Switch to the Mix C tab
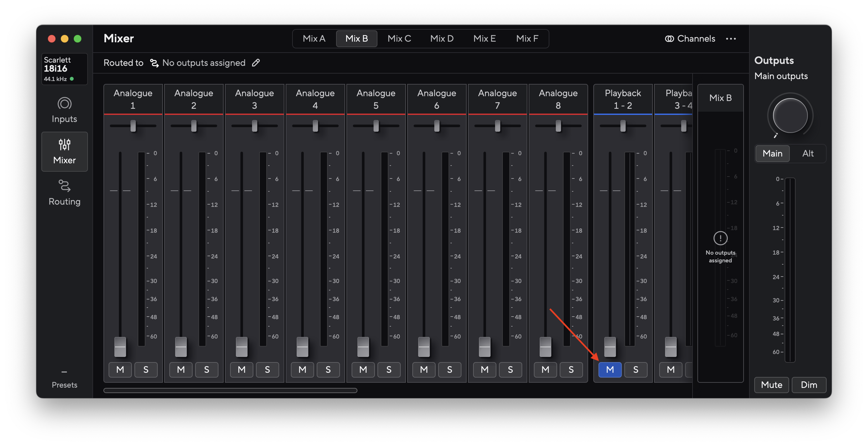This screenshot has height=446, width=868. [x=399, y=38]
